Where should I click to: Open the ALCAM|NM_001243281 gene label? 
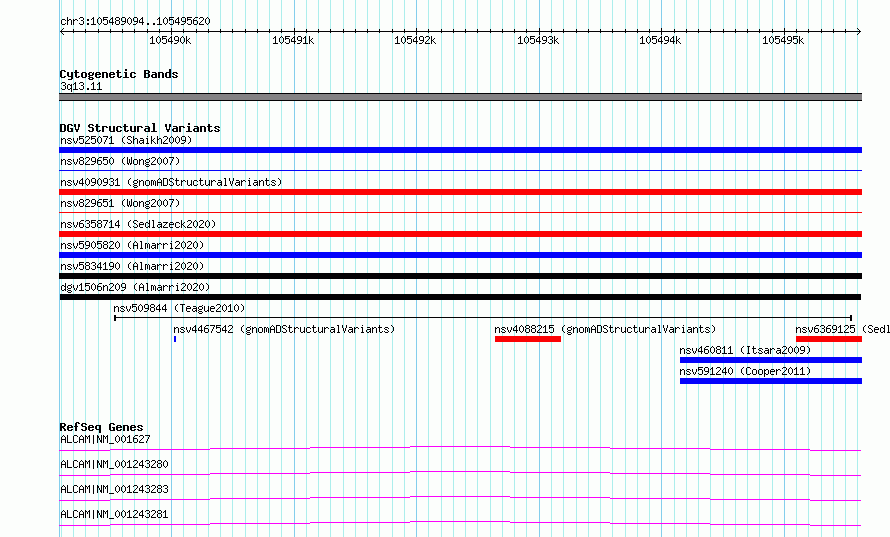tap(114, 514)
